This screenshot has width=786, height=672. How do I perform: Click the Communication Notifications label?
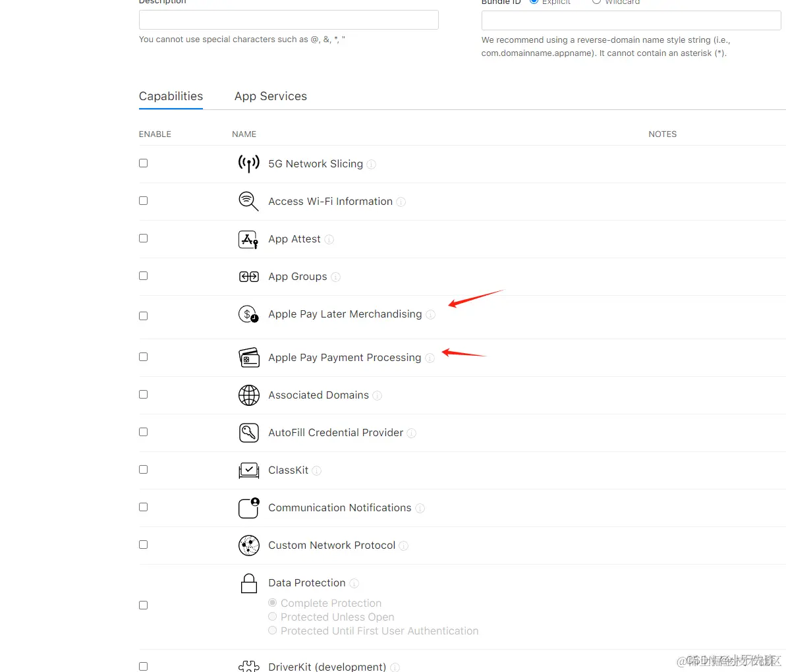pos(340,508)
